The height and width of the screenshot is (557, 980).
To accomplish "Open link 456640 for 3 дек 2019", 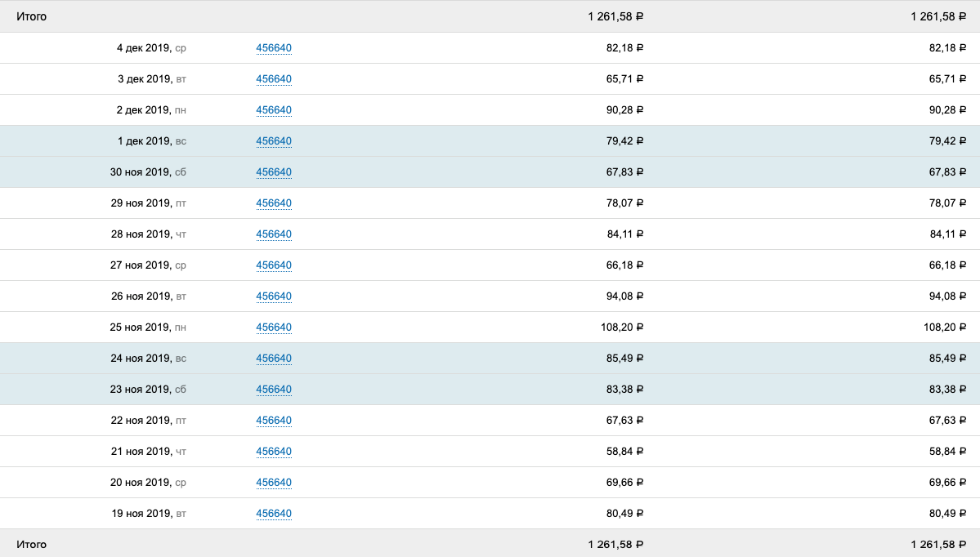I will pyautogui.click(x=274, y=79).
